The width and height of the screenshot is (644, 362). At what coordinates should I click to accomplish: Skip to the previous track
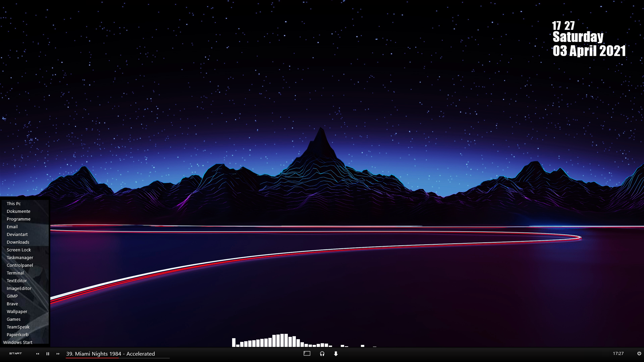pyautogui.click(x=38, y=354)
